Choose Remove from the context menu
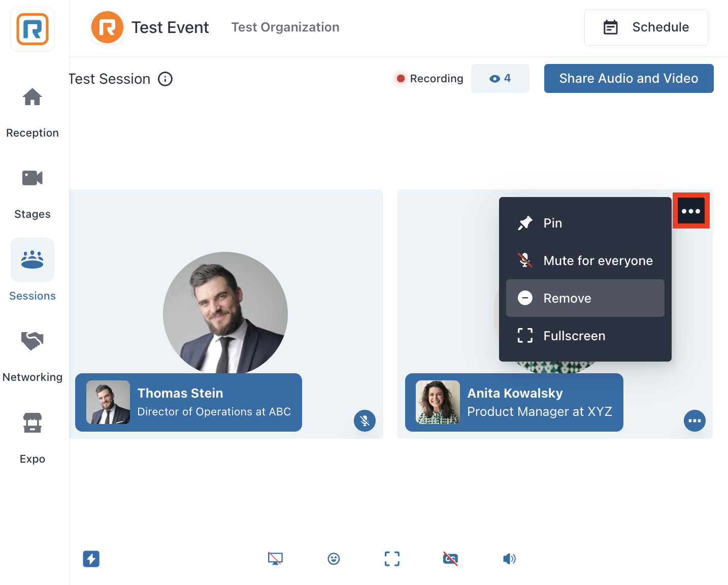 (x=585, y=298)
